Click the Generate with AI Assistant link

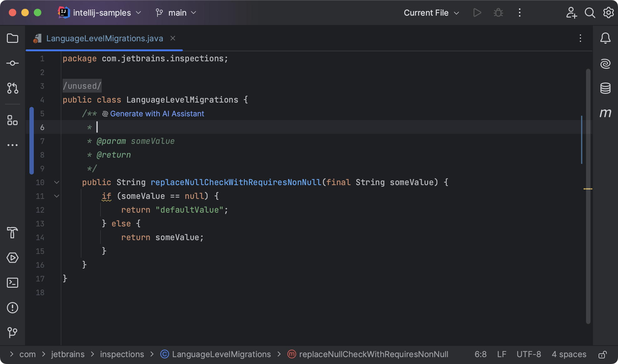157,114
